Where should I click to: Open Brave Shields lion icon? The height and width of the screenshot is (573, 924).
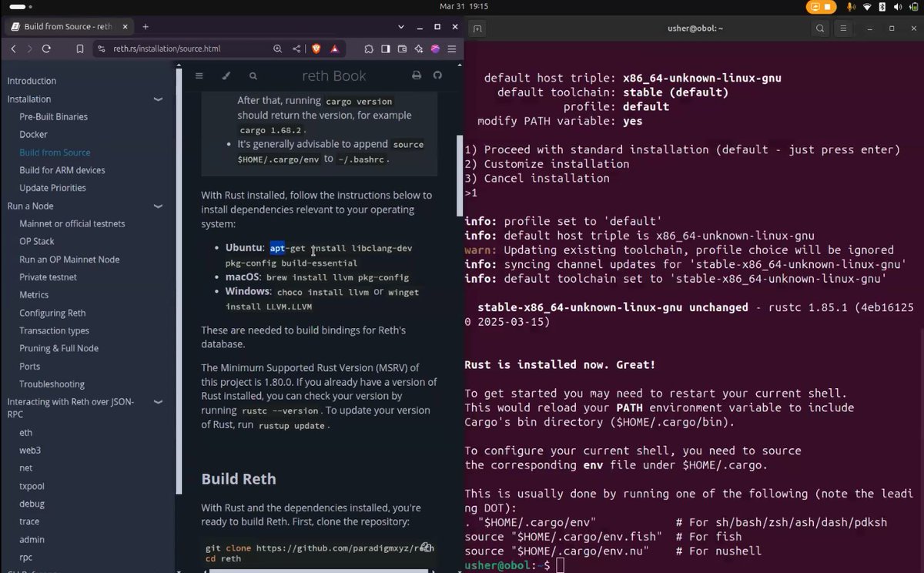coord(316,49)
